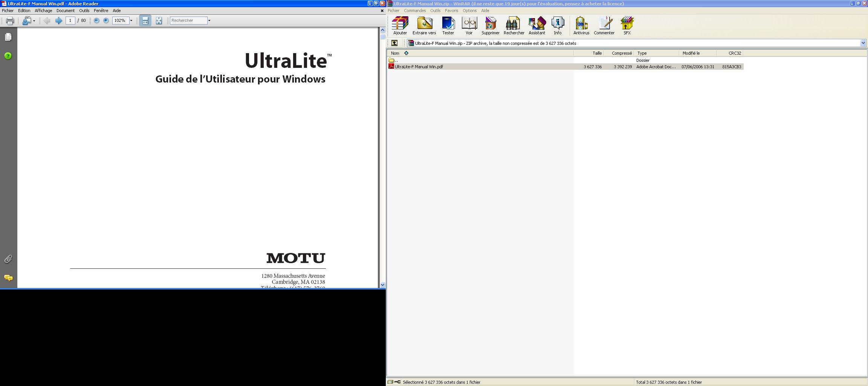Open the Commandes menu in WinRAR
This screenshot has height=386, width=868.
point(415,11)
